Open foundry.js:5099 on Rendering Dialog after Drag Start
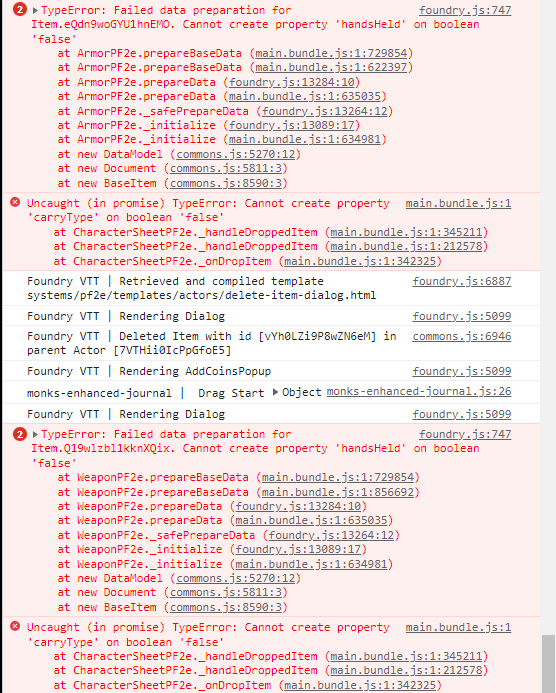The image size is (556, 693). coord(462,414)
